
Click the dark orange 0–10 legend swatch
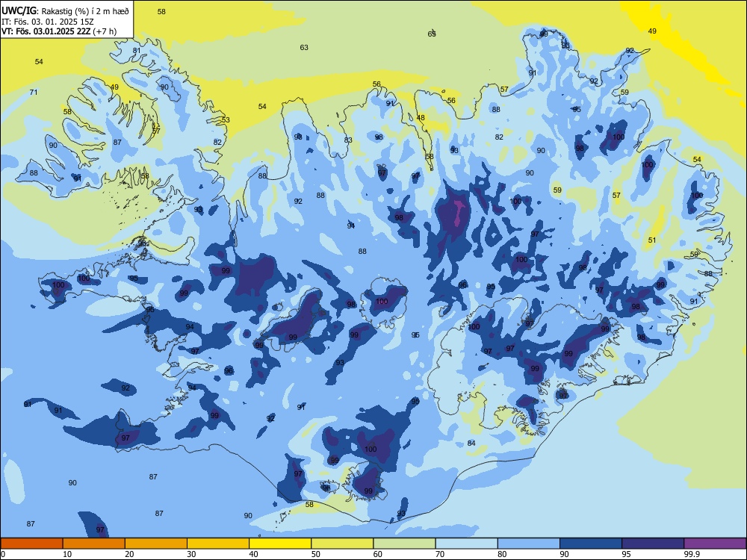click(x=31, y=544)
